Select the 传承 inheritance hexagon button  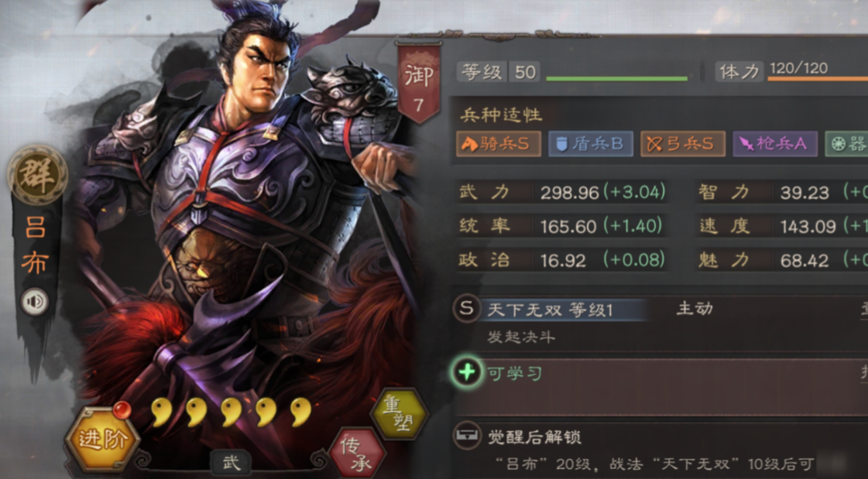tap(359, 453)
